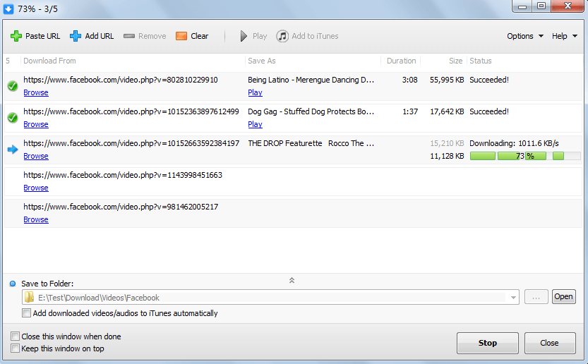
Task: Select URL ending in 10152663592384197
Action: tap(131, 143)
